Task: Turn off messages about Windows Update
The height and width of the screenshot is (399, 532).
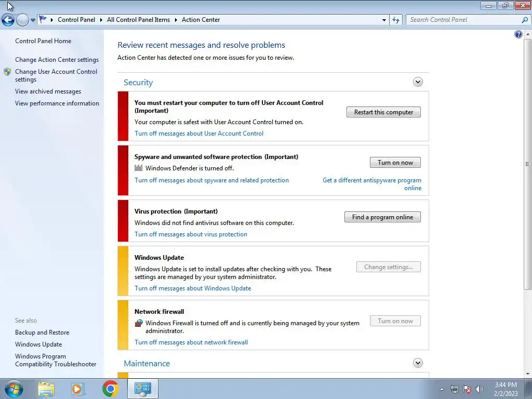Action: [x=193, y=288]
